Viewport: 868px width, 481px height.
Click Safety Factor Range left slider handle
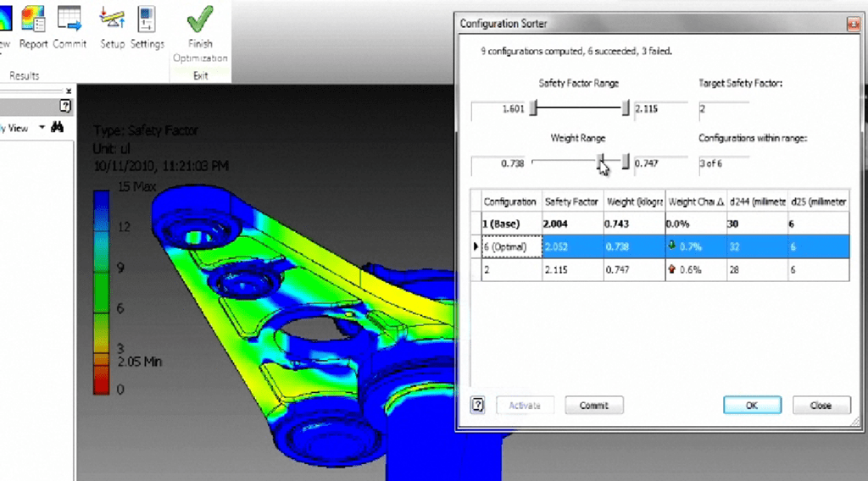point(533,108)
